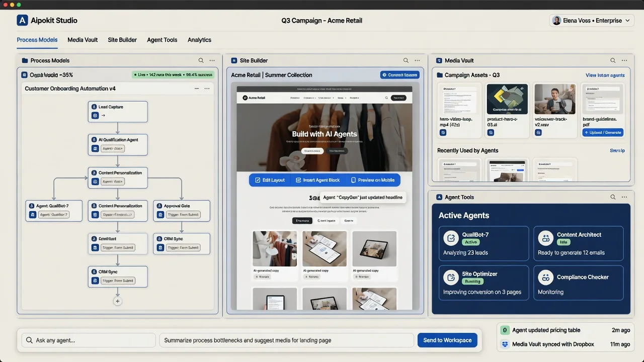Click the Send to Workspace button

[447, 340]
